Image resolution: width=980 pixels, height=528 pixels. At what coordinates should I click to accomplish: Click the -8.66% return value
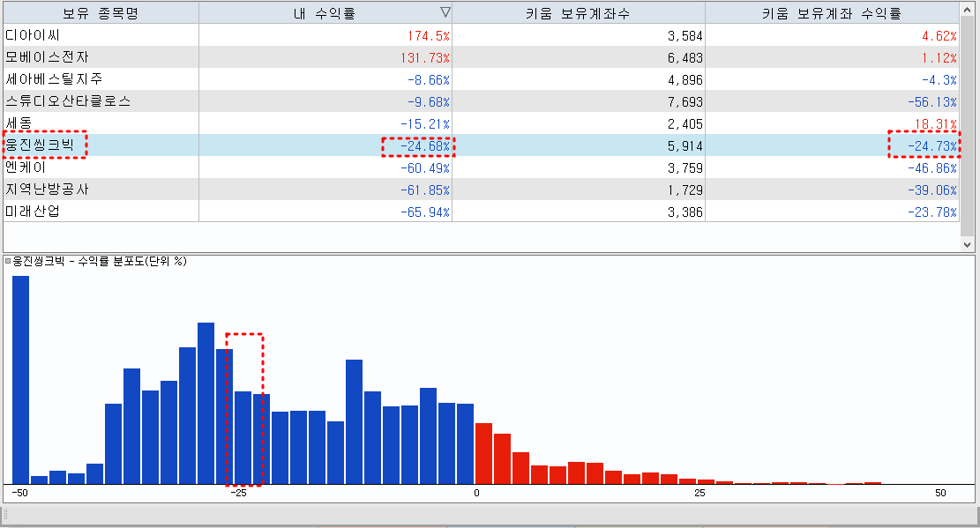point(429,80)
